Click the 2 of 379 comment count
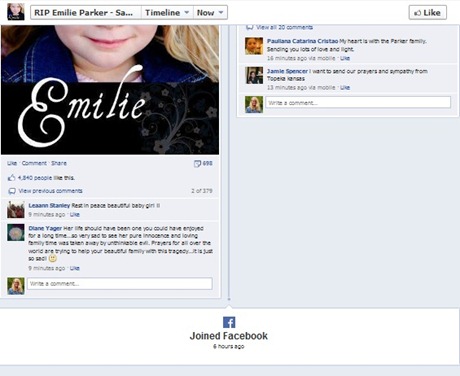The width and height of the screenshot is (460, 376). (x=202, y=191)
